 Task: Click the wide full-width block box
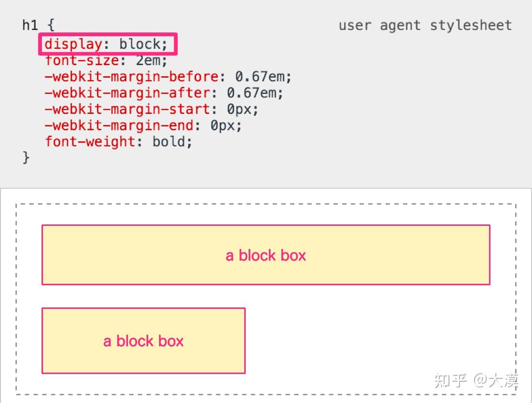[266, 255]
